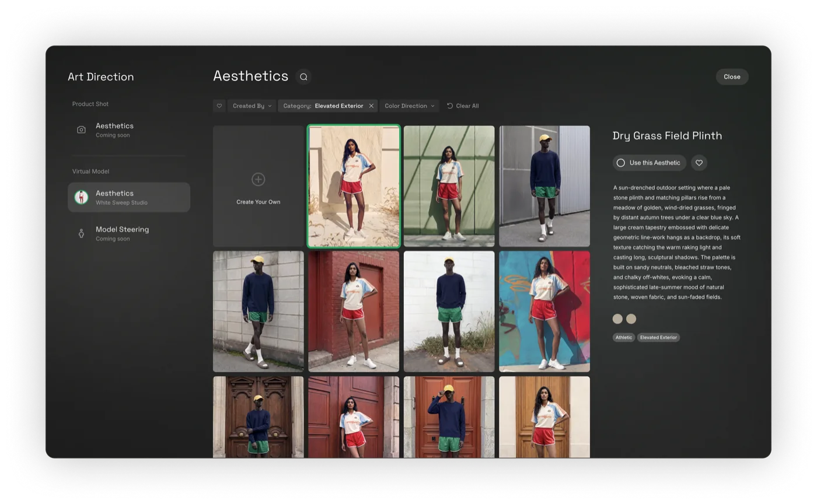The height and width of the screenshot is (504, 817).
Task: Select the gray cinder block wall thumbnail
Action: click(259, 311)
